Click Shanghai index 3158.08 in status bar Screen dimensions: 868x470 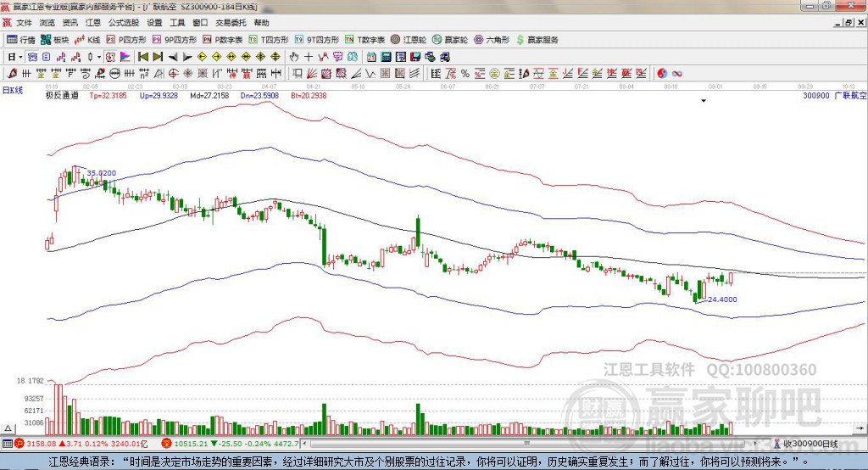pos(42,444)
